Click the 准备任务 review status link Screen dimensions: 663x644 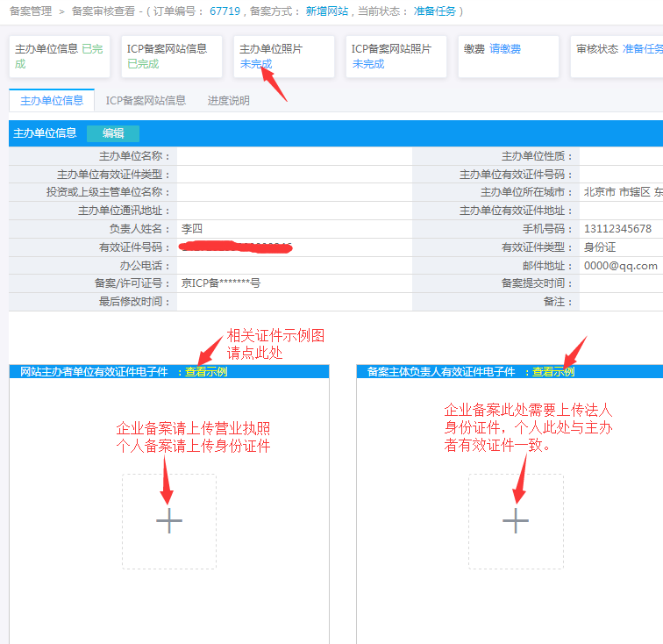[x=642, y=50]
